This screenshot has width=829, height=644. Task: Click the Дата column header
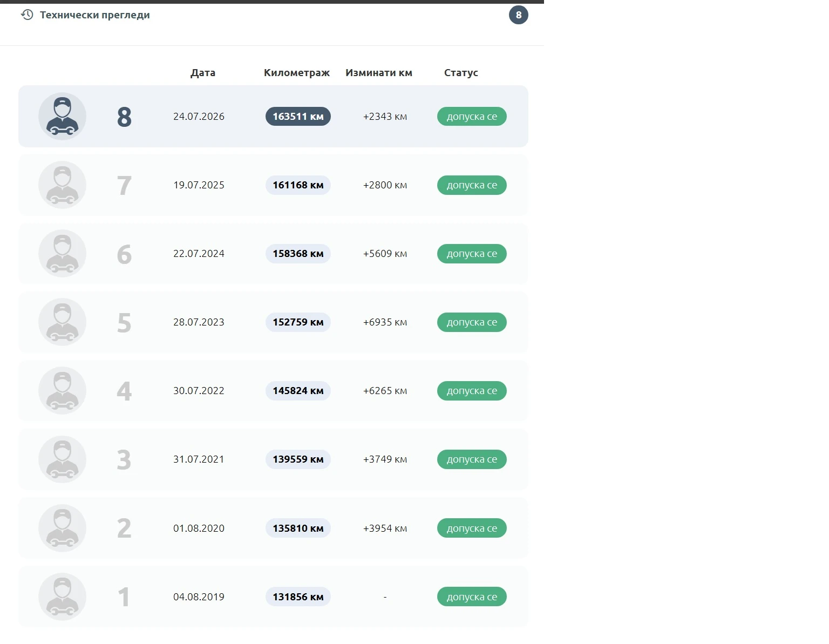pos(203,72)
